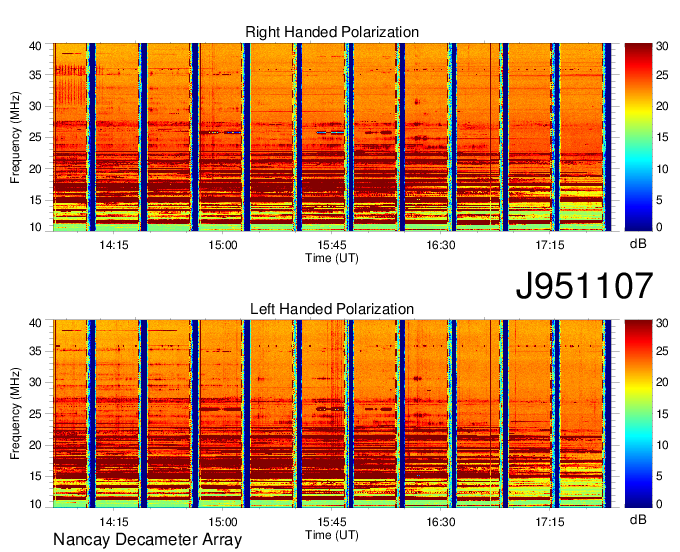Click the 25 dB label on Right Handed color bar
Image resolution: width=680 pixels, height=552 pixels.
662,75
